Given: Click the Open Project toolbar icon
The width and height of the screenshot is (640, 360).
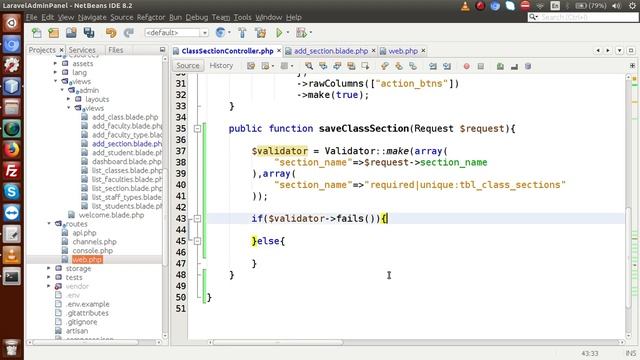Looking at the screenshot, I should (x=71, y=33).
